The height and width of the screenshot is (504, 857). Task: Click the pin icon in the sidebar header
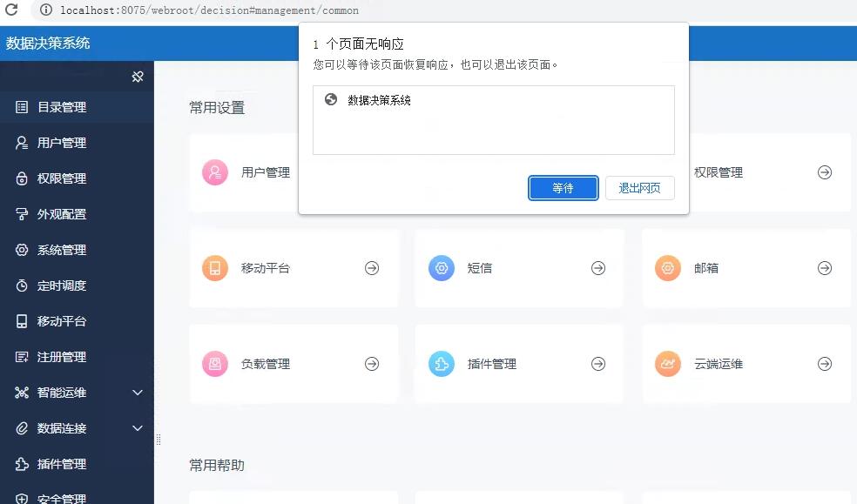tap(138, 77)
